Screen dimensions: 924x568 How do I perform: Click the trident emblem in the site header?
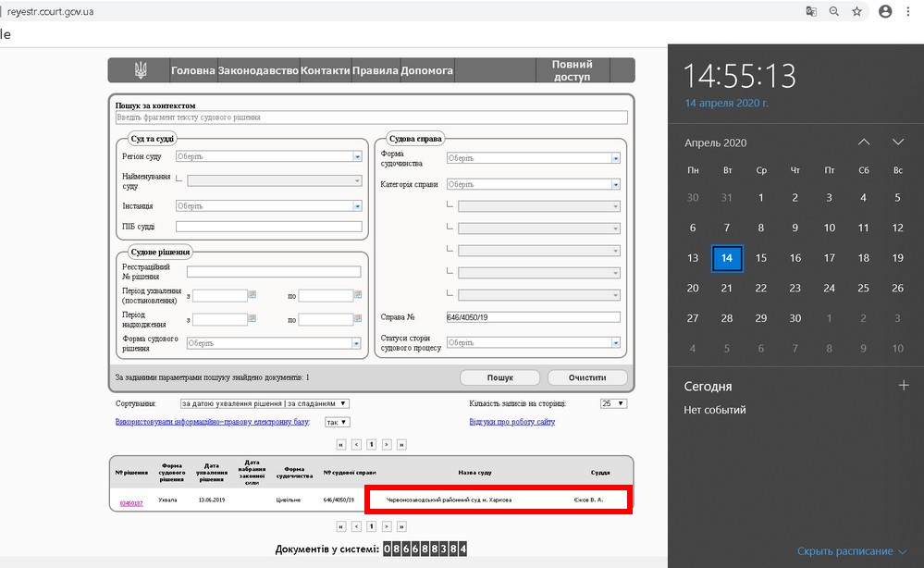click(141, 70)
